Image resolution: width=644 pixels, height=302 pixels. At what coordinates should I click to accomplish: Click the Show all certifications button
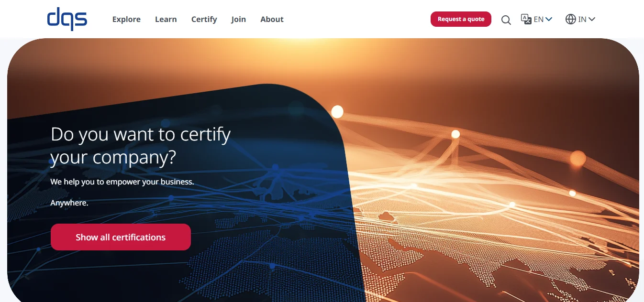tap(121, 237)
